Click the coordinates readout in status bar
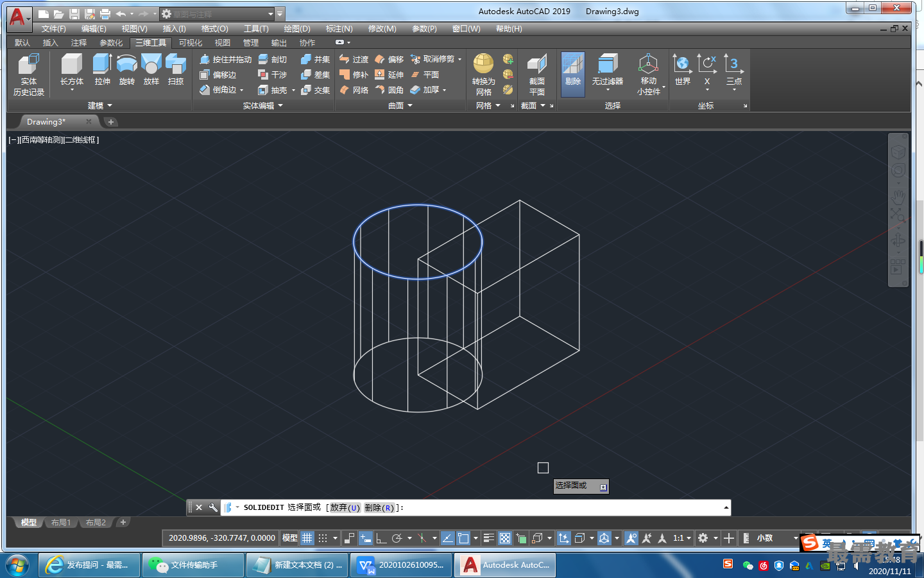Screen dimensions: 924x578 (x=222, y=538)
